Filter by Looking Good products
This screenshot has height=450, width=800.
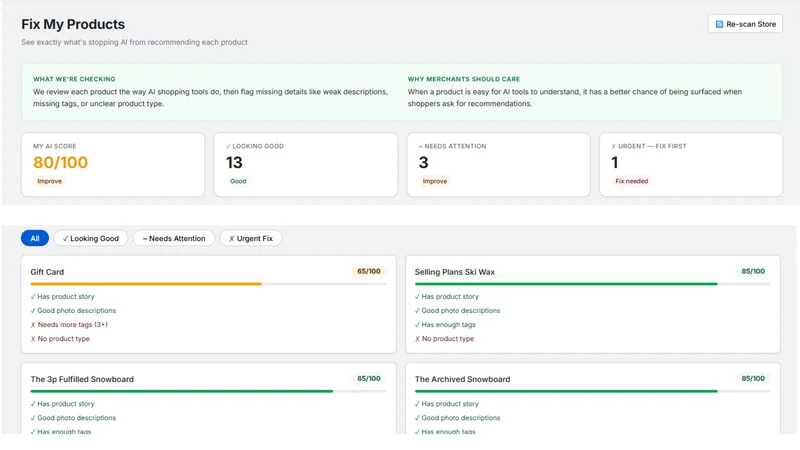point(91,238)
